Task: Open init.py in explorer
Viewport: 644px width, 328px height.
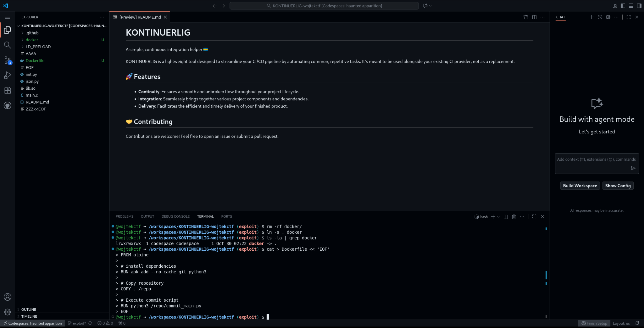Action: click(62, 74)
